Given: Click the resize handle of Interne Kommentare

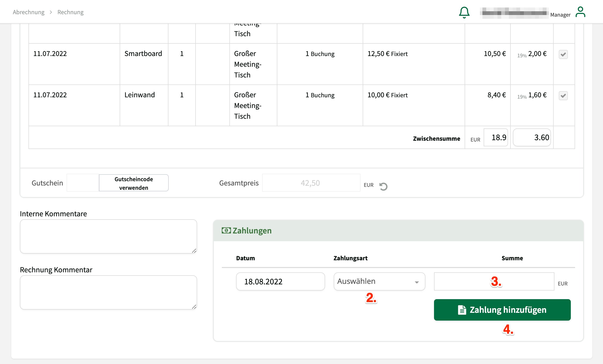Looking at the screenshot, I should pyautogui.click(x=194, y=251).
